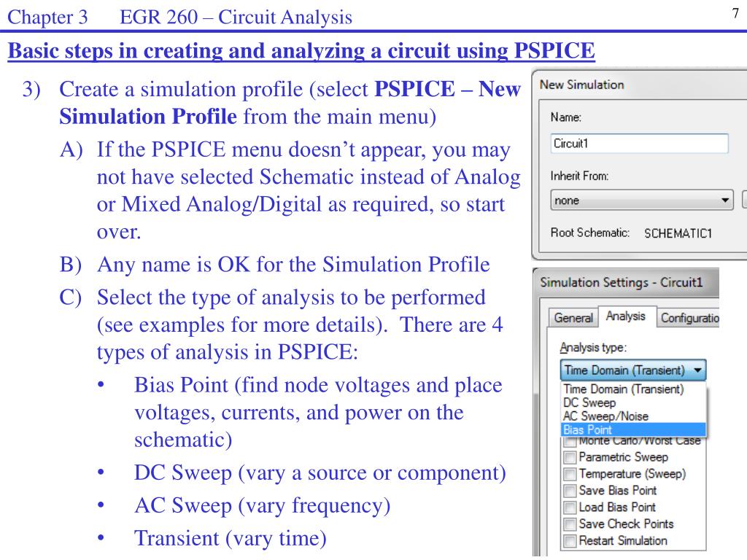Screen dimensions: 747x560
Task: Click the 'DC Sweep (vary a source or component)' bullet
Action: click(320, 472)
